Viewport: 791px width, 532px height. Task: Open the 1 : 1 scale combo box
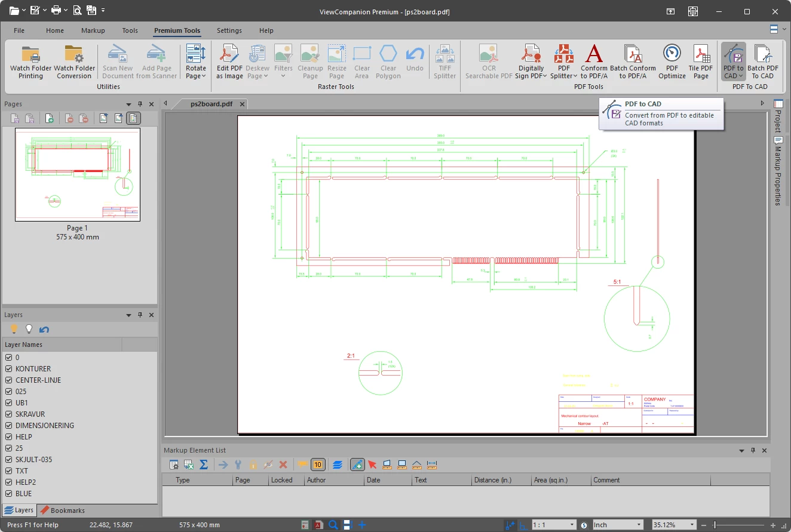point(554,525)
